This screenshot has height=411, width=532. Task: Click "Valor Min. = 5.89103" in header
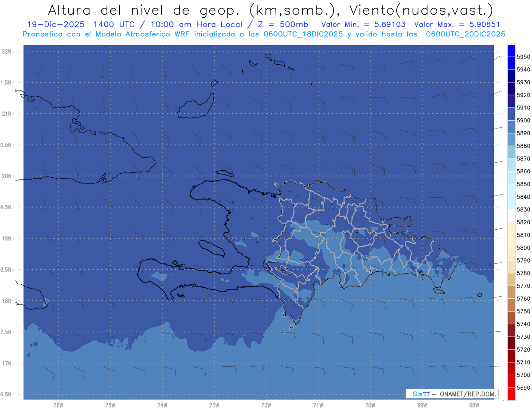(x=363, y=24)
